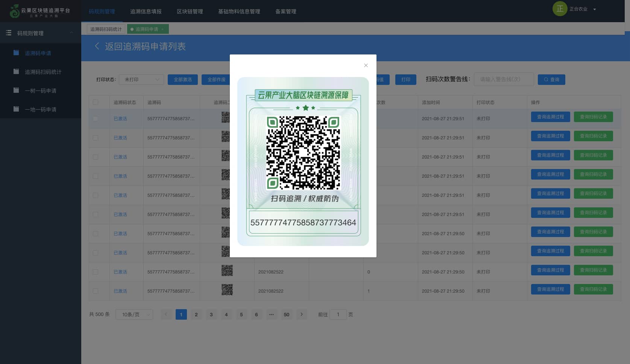
Task: Click the 追溯码 column header
Action: click(x=154, y=102)
